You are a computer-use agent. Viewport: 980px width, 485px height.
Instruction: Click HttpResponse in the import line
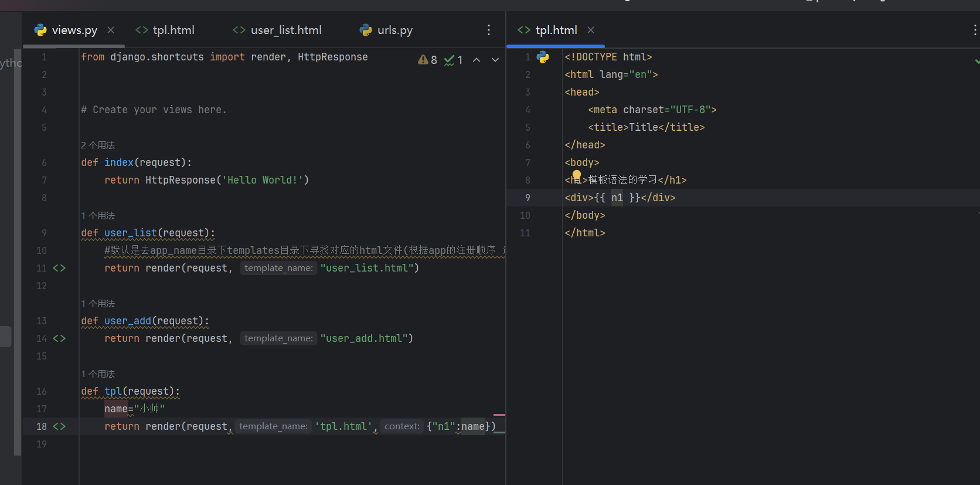333,57
